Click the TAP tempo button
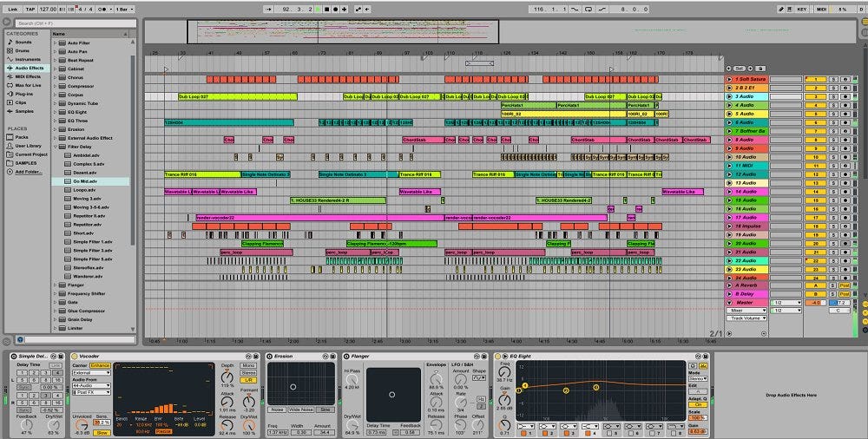The image size is (868, 439). pos(30,9)
